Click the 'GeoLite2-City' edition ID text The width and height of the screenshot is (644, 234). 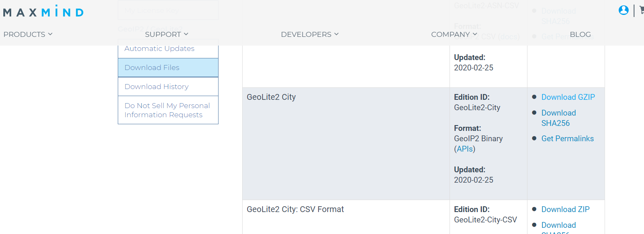(x=477, y=108)
